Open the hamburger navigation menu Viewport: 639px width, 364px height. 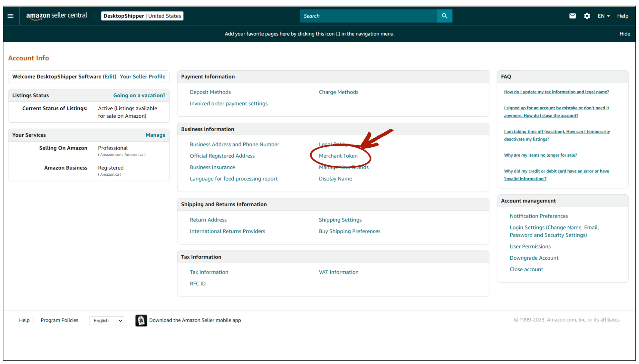(x=11, y=16)
